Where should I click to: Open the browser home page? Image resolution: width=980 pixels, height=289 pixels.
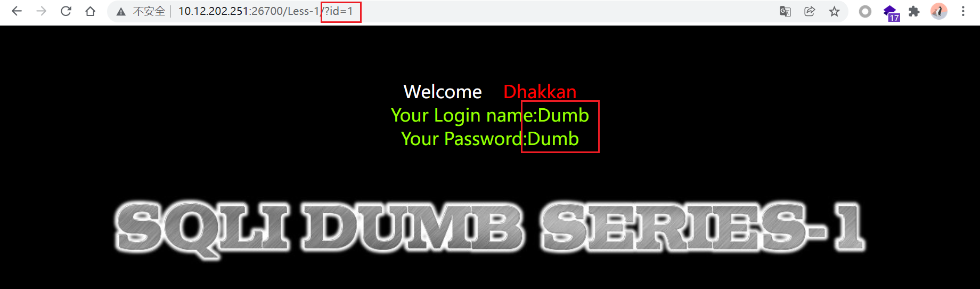tap(90, 11)
